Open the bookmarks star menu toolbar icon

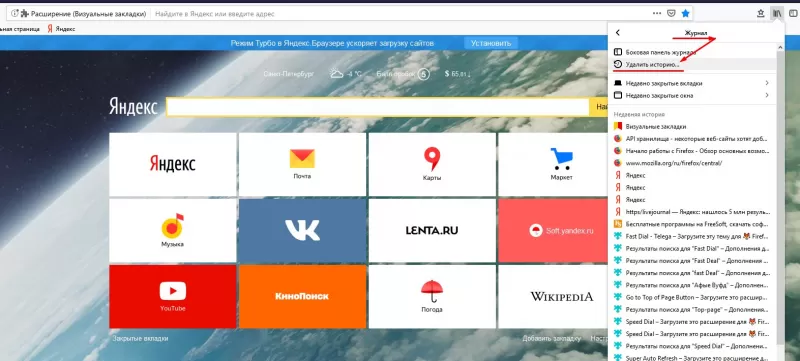(x=761, y=14)
